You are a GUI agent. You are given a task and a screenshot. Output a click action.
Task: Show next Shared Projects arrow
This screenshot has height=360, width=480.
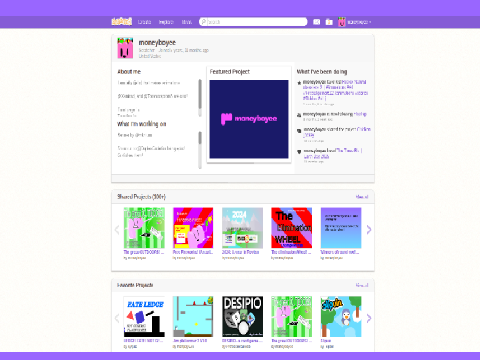[x=369, y=230]
